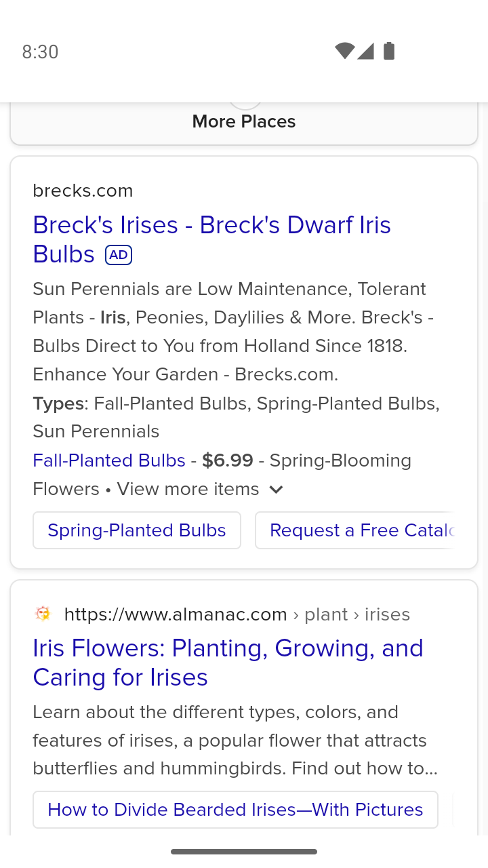Open Fall-Planted Bulbs price link
488x868 pixels.
point(109,460)
